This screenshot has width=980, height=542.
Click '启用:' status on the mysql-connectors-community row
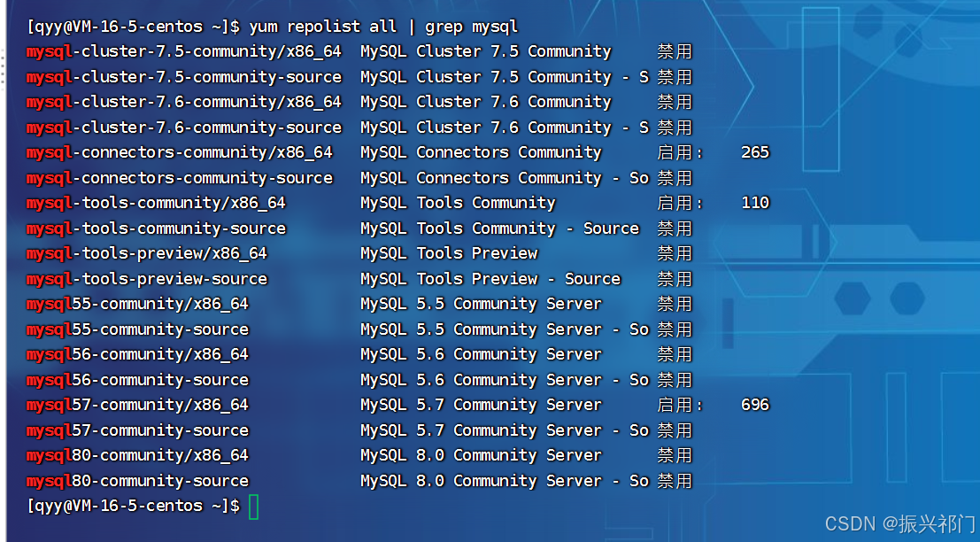680,152
